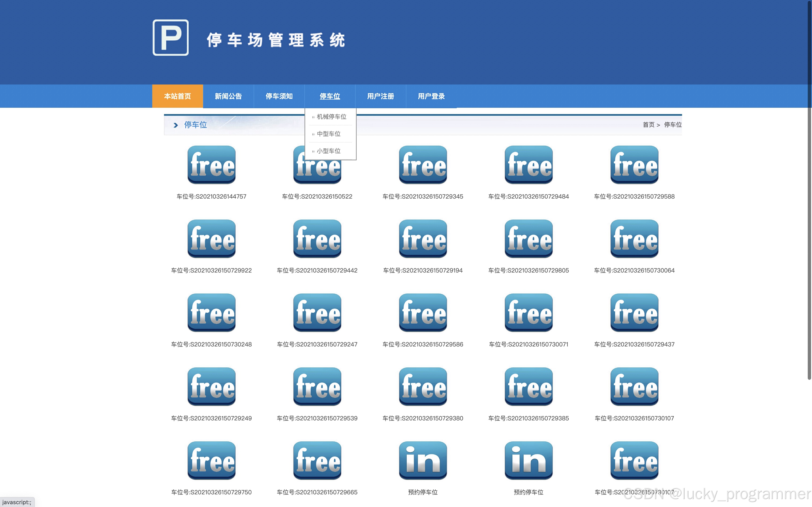The height and width of the screenshot is (507, 812).
Task: Click 用户登录 navigation link
Action: 431,96
